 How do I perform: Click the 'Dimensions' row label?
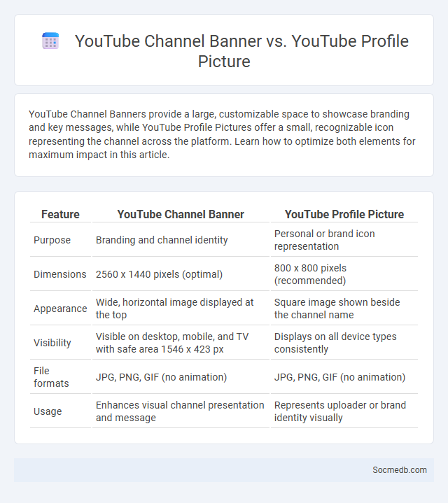[x=60, y=274]
